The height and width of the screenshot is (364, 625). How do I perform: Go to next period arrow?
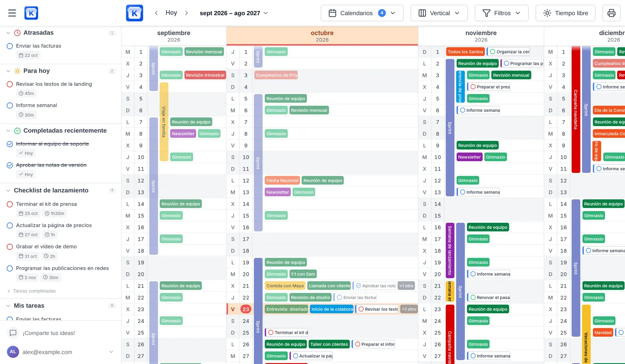[187, 13]
